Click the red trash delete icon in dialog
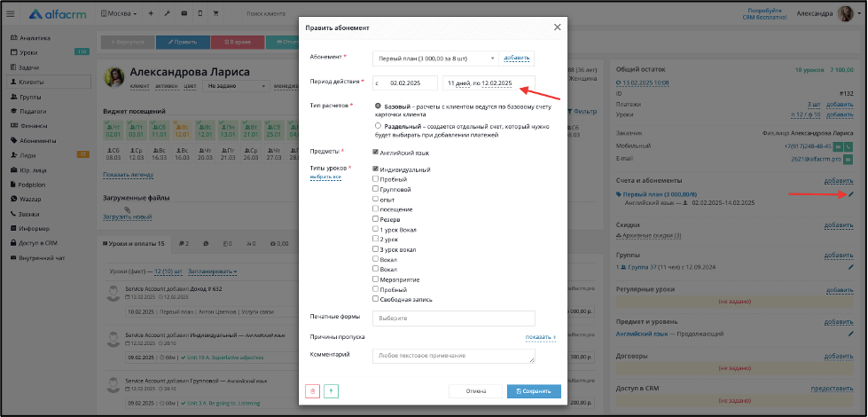This screenshot has width=868, height=417. [x=312, y=391]
